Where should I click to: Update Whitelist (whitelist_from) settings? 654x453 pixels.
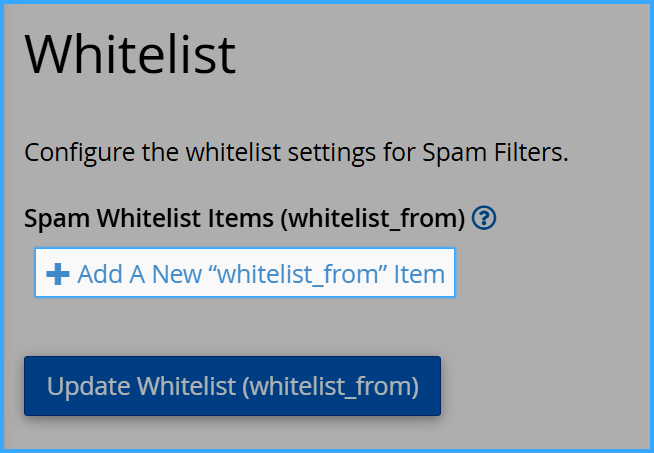pyautogui.click(x=232, y=386)
